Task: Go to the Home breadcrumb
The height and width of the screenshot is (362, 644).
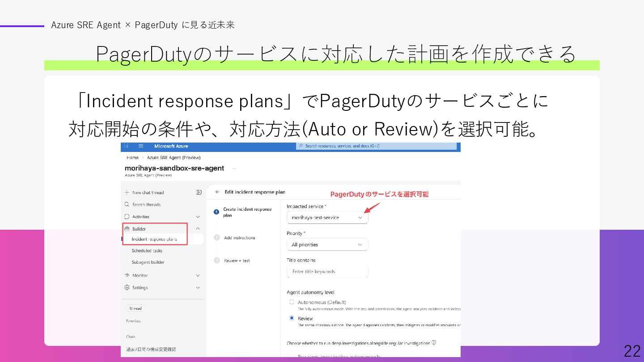Action: coord(132,158)
